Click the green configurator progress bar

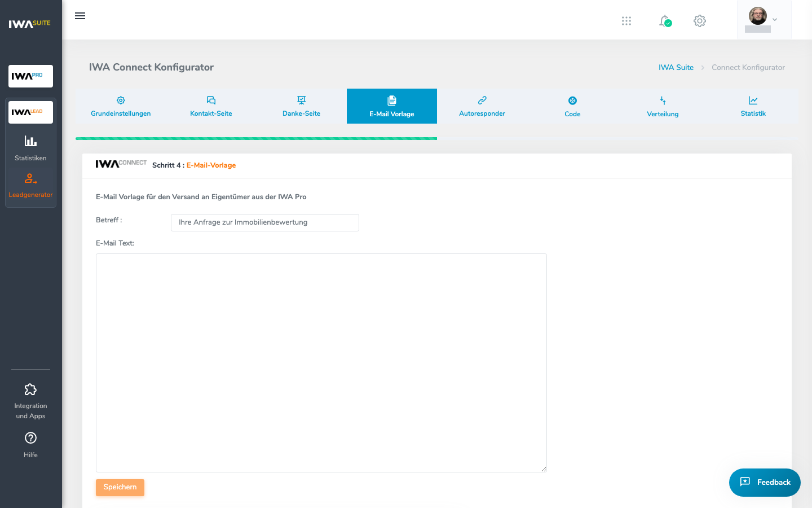256,138
